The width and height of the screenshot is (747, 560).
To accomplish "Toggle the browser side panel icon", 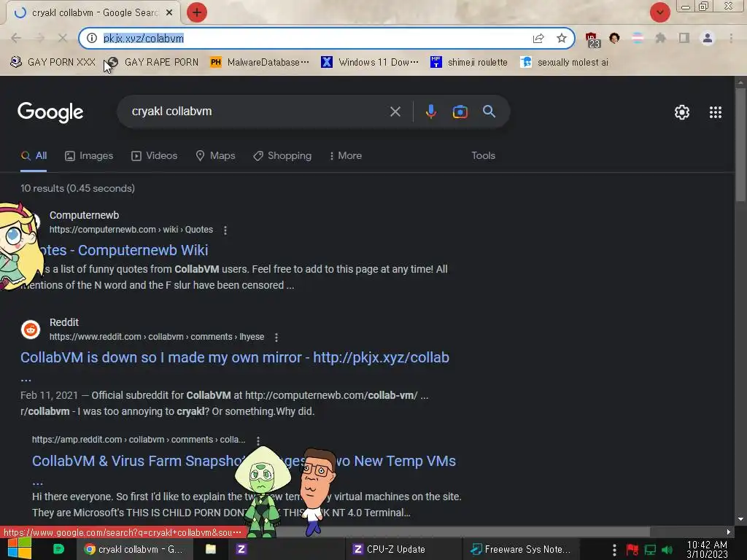I will point(684,38).
